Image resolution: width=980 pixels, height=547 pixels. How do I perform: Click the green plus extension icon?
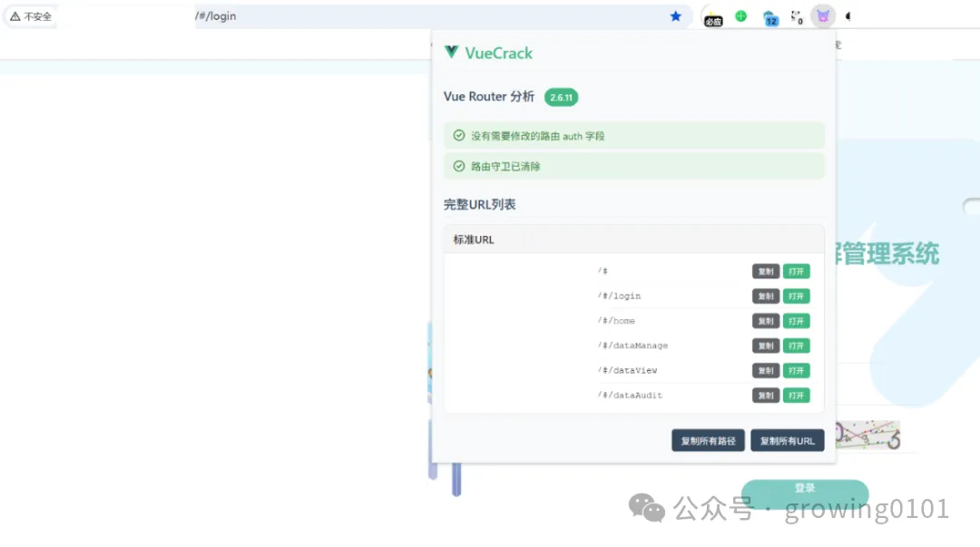pyautogui.click(x=740, y=15)
